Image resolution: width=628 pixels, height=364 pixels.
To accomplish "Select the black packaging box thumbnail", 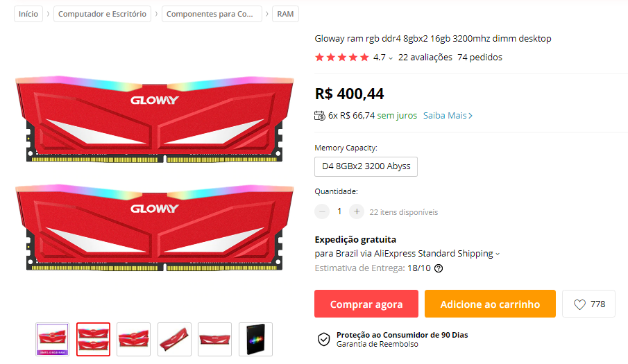I will (255, 339).
